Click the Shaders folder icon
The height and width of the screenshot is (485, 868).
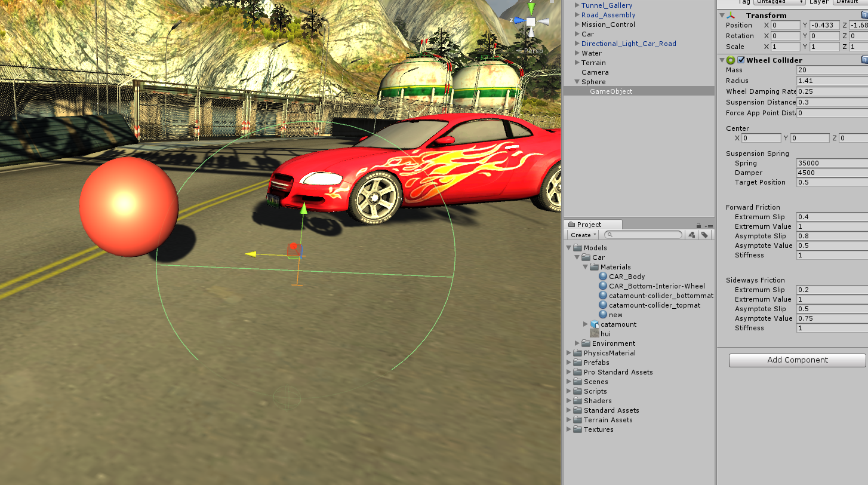[x=577, y=401]
